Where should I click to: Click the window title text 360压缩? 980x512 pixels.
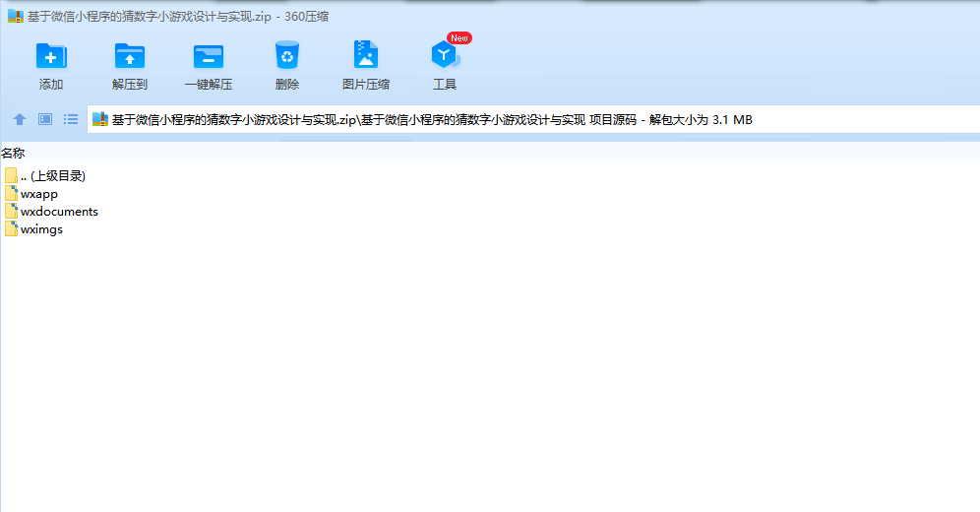(306, 17)
